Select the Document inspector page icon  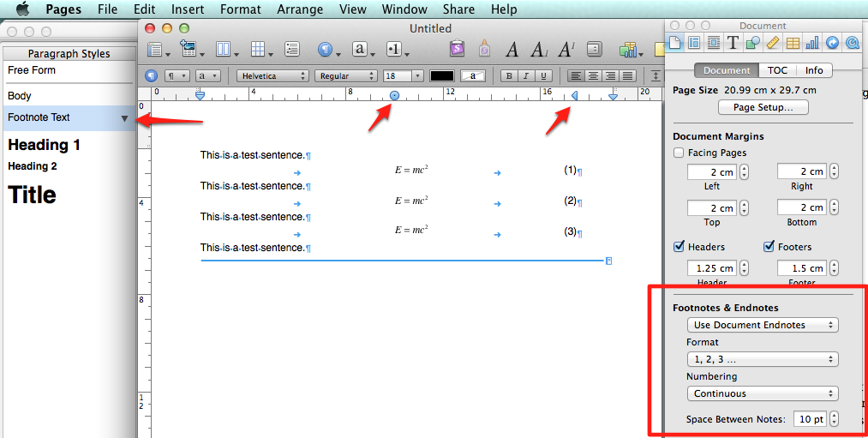[675, 42]
